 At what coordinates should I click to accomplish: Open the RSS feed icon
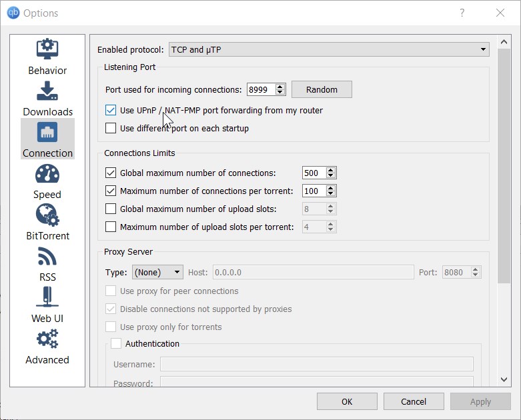[x=47, y=256]
